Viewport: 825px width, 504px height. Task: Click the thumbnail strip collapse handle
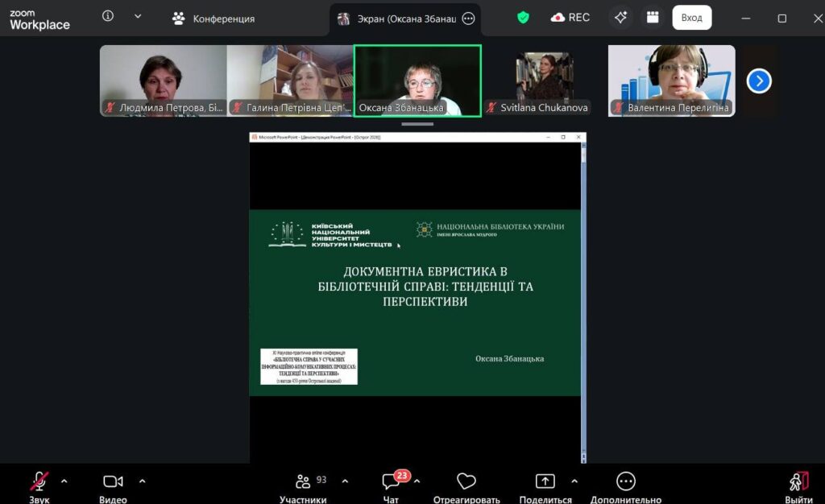coord(417,124)
